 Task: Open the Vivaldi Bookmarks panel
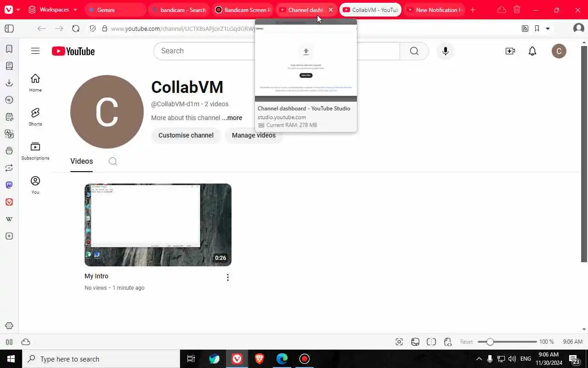[9, 49]
